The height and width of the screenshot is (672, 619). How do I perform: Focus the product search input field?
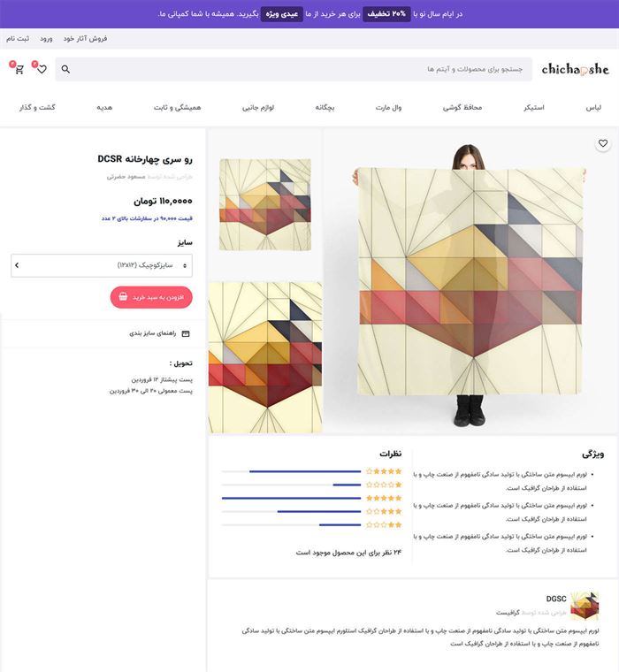pos(294,69)
